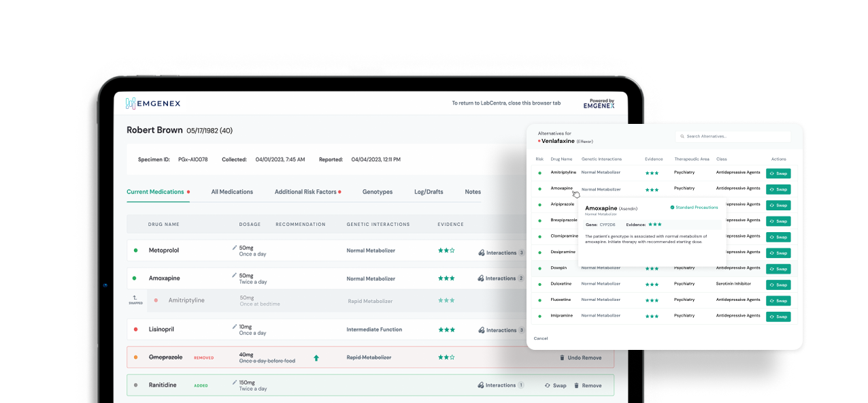Click the Metoprolol drug name
This screenshot has width=868, height=403.
[x=164, y=251]
